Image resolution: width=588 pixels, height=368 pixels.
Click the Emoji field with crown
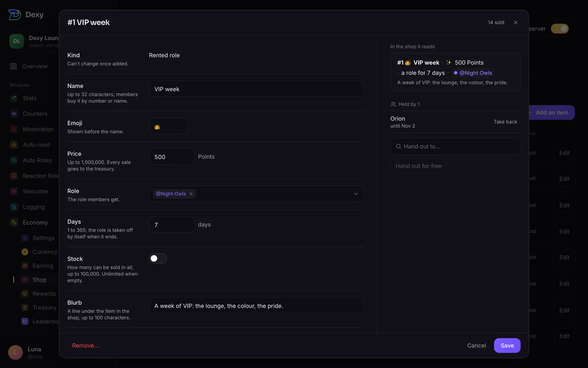[168, 126]
